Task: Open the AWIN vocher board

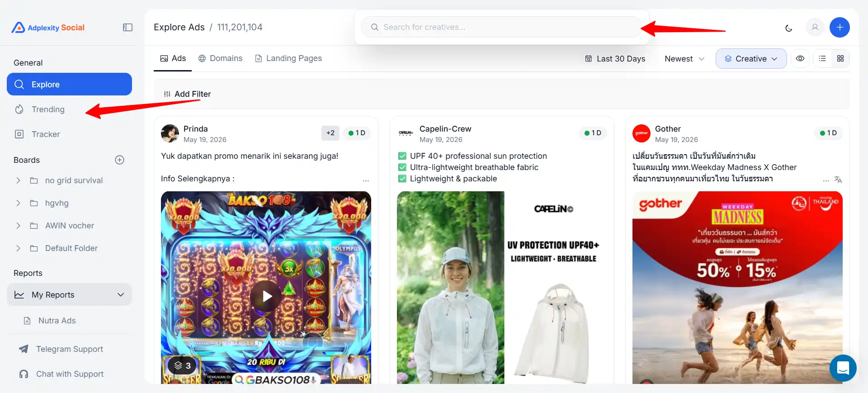Action: coord(69,226)
